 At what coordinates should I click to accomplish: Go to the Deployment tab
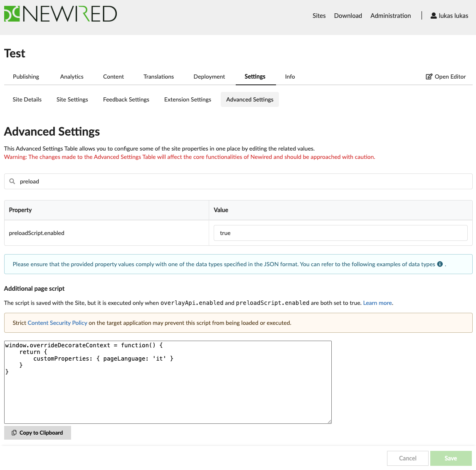pyautogui.click(x=209, y=77)
